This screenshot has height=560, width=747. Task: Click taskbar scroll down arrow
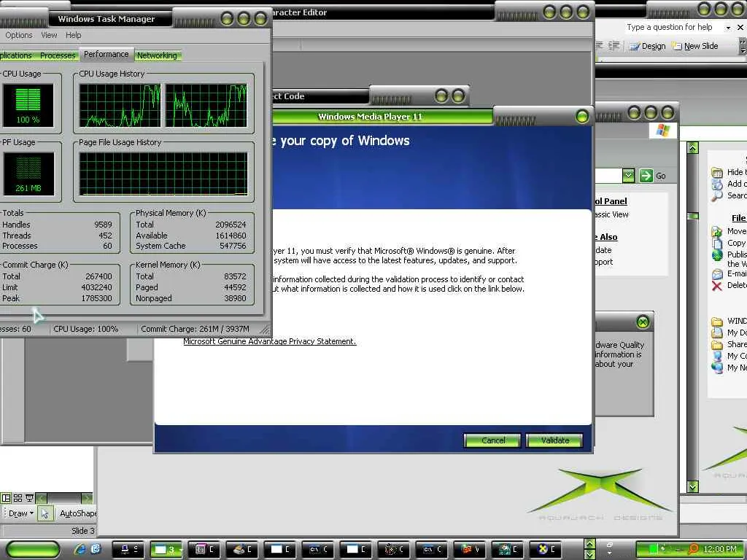tap(589, 554)
